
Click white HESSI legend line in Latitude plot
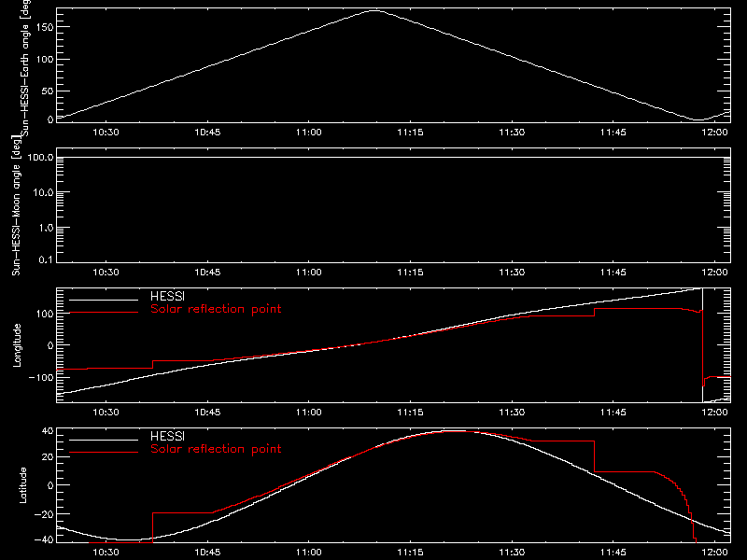(x=104, y=440)
